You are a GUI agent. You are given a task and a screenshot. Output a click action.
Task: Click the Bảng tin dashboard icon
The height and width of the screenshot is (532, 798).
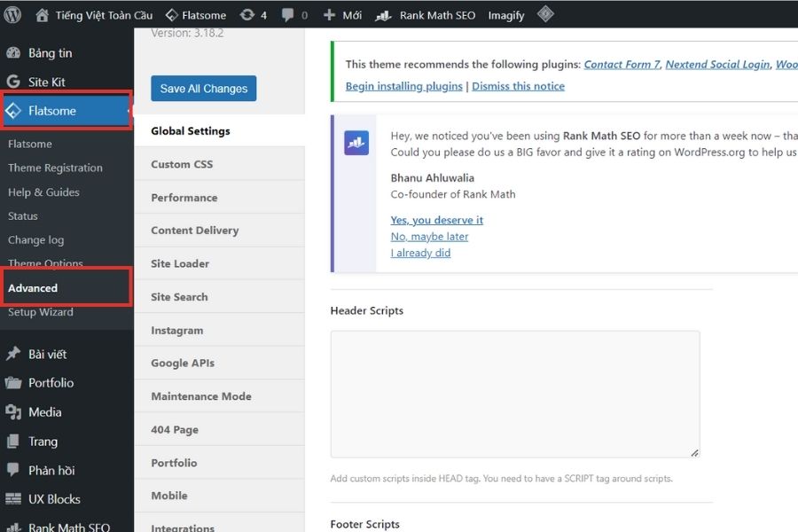pos(13,53)
